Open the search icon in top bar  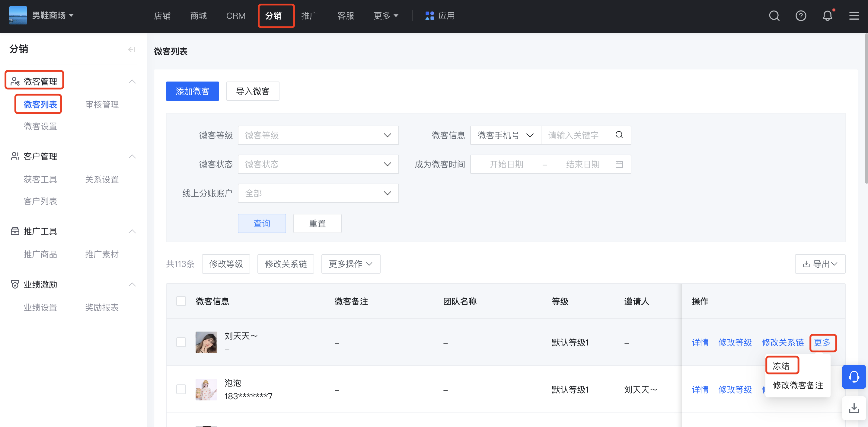[x=774, y=16]
